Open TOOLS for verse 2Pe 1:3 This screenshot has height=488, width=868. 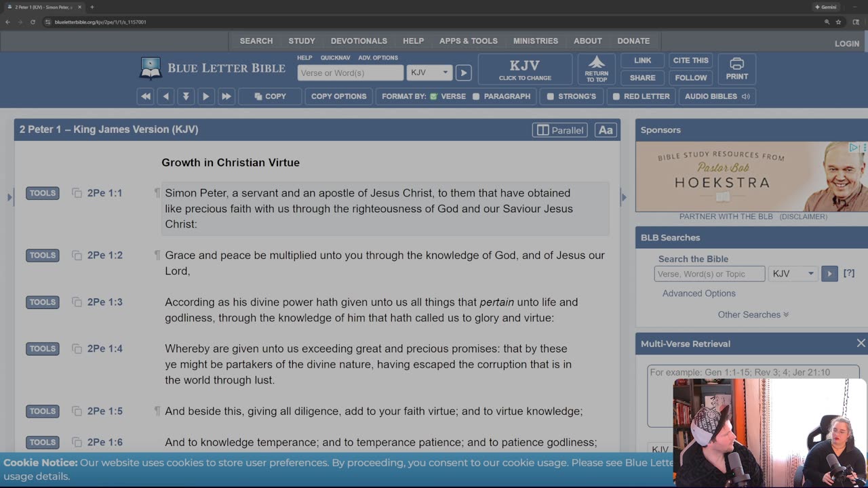coord(43,302)
